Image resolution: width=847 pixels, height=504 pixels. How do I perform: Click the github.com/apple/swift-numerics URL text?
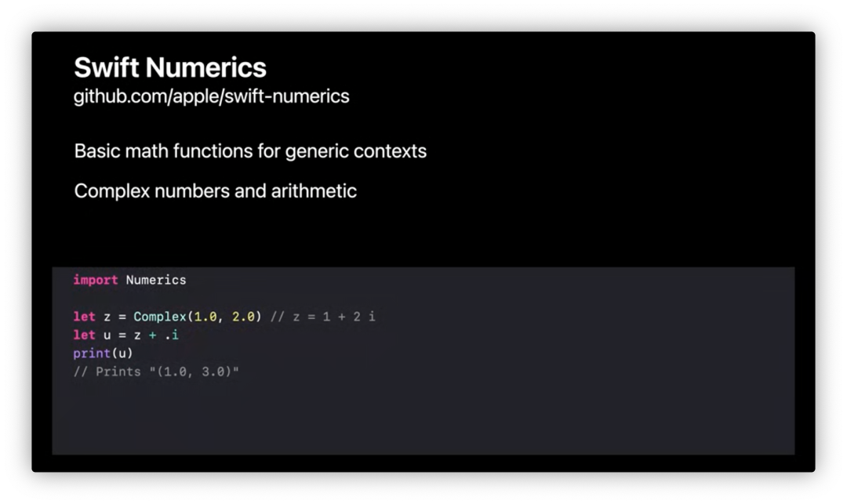211,96
